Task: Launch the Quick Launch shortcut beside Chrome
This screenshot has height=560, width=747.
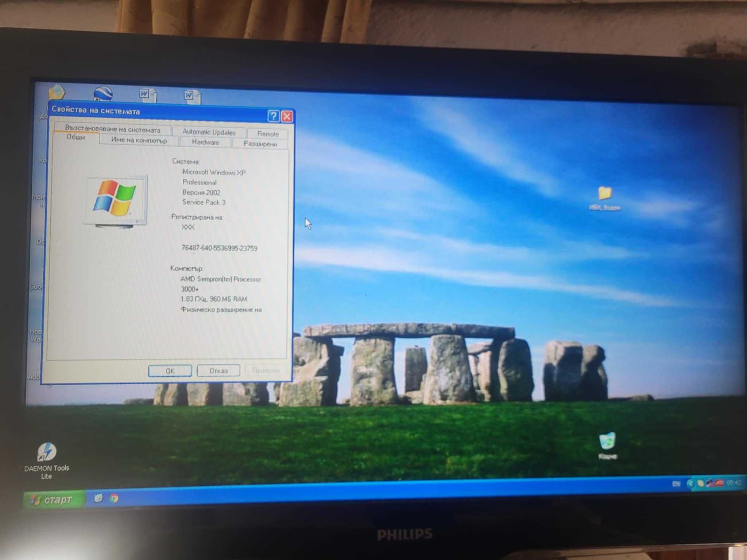Action: click(98, 498)
